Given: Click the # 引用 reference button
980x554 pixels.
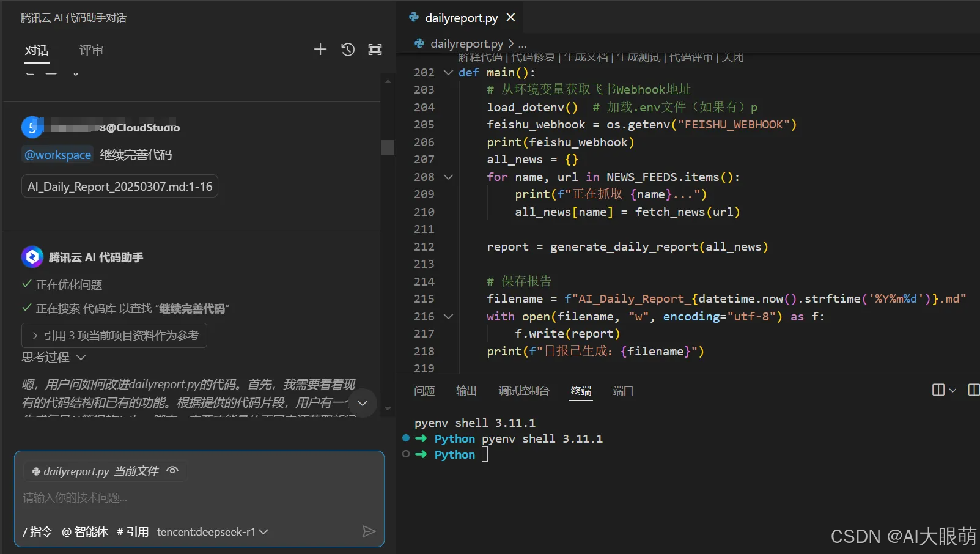Looking at the screenshot, I should [x=133, y=531].
